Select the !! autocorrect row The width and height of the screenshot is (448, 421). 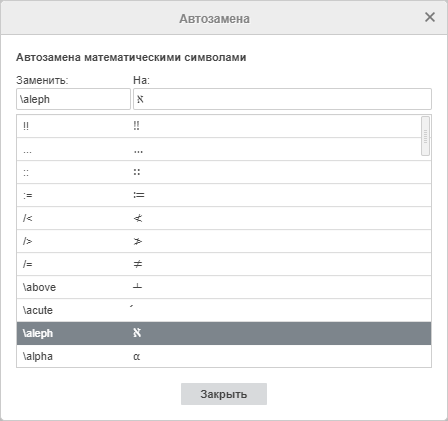[x=219, y=126]
